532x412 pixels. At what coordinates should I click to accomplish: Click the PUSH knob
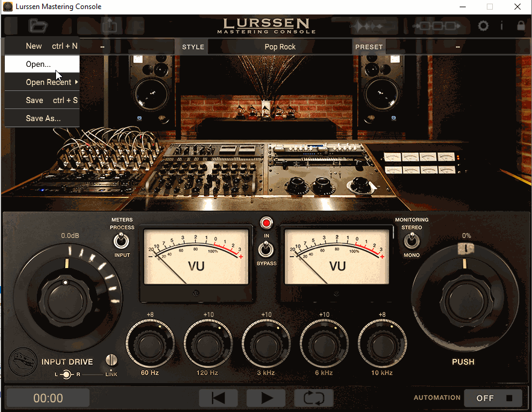466,299
